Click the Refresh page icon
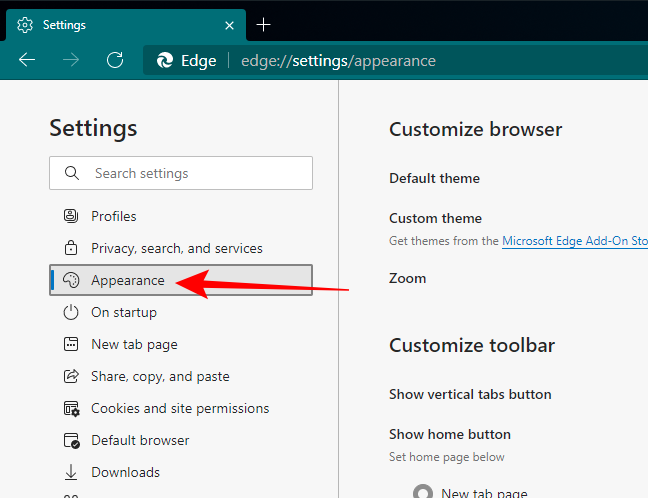Image resolution: width=648 pixels, height=498 pixels. pyautogui.click(x=115, y=60)
